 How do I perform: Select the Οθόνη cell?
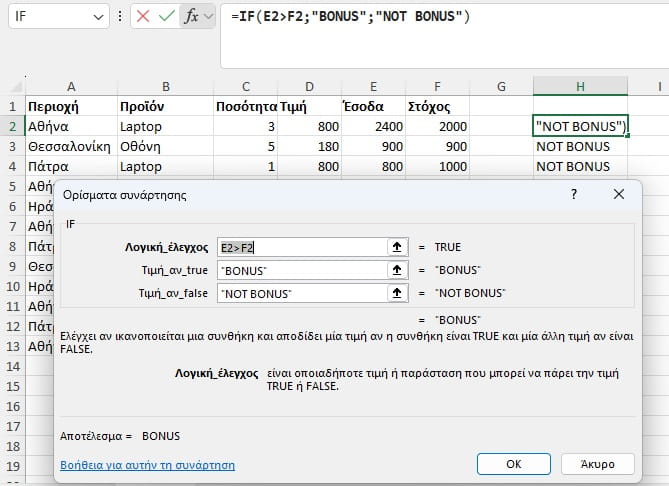(x=166, y=146)
